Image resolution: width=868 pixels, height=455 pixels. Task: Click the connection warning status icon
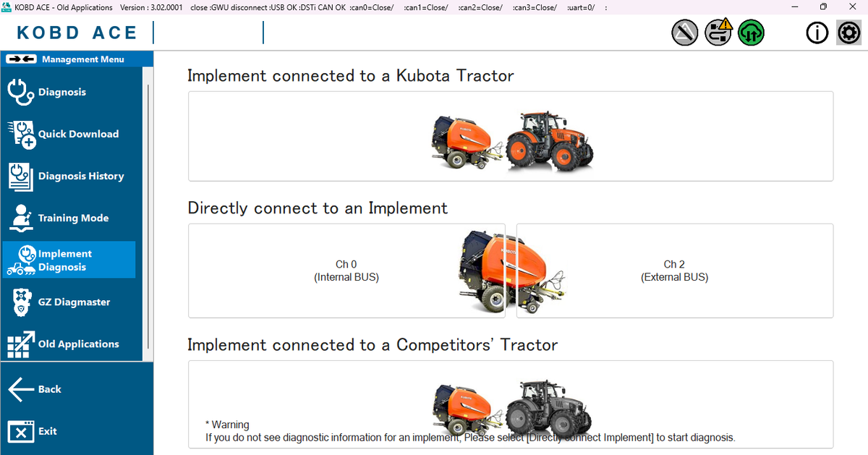pyautogui.click(x=719, y=33)
